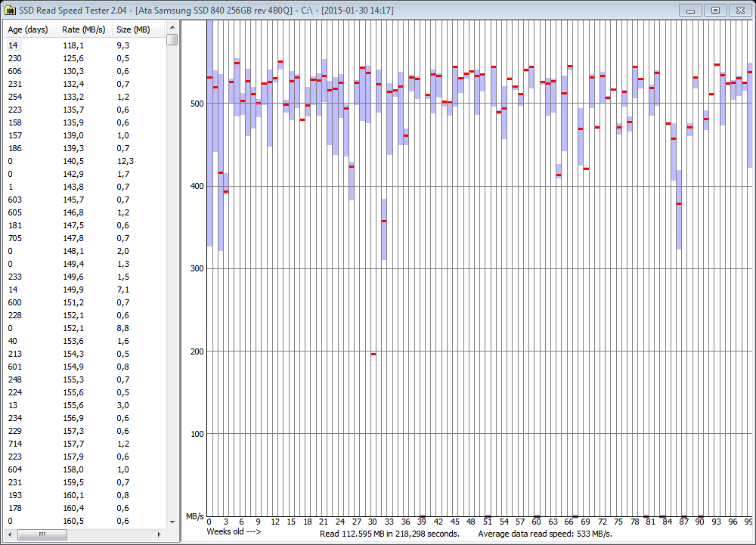Screen dimensions: 756x545
Task: Select the row with rate 148,1
Action: (x=85, y=251)
